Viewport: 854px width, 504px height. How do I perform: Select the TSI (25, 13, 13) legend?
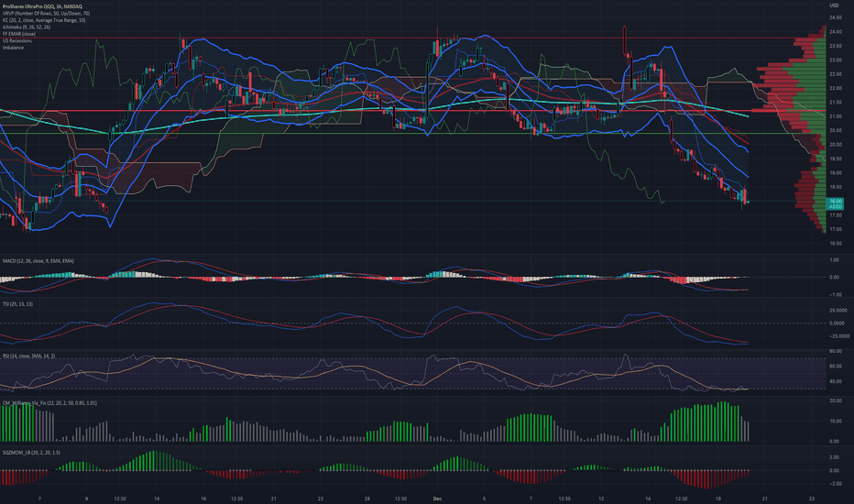coord(17,304)
